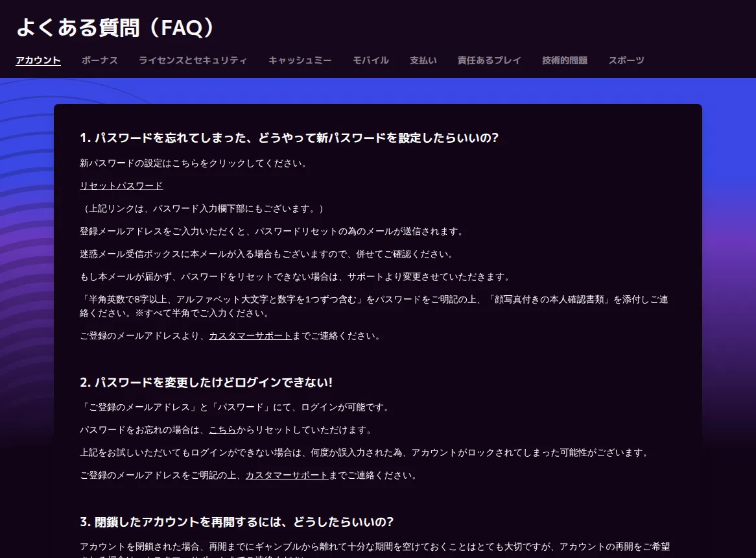Click line もし本メールが届かず

295,276
